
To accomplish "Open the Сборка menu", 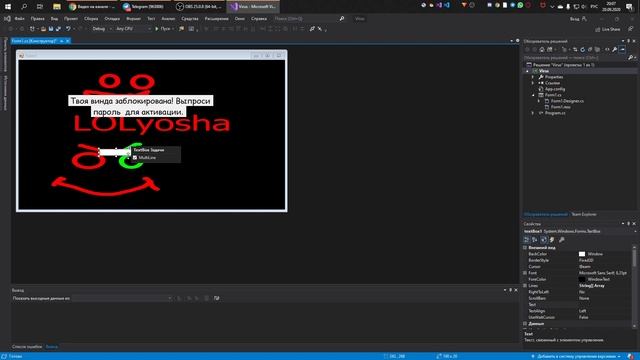I will click(91, 19).
